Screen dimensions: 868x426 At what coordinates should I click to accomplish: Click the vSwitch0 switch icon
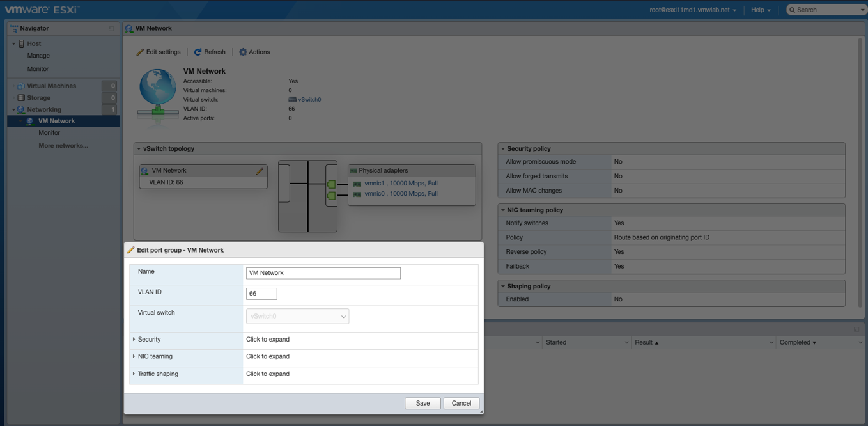click(292, 99)
